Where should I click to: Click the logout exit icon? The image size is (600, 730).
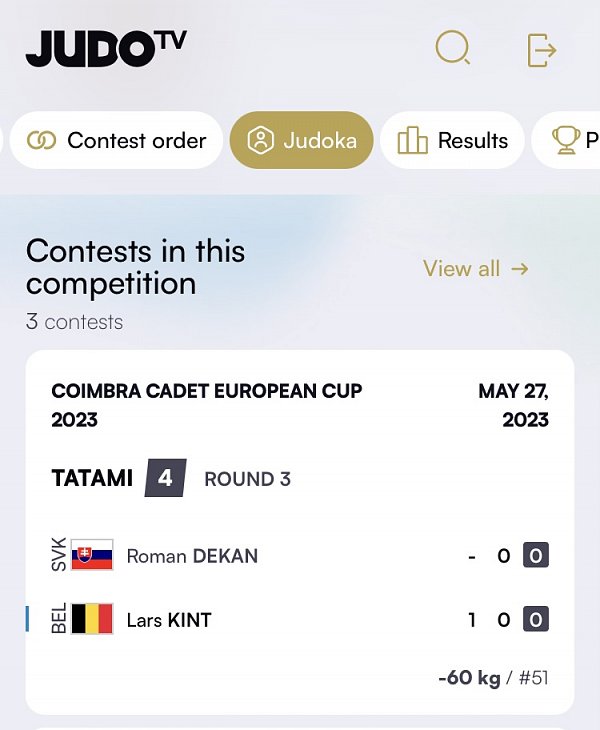tap(541, 49)
